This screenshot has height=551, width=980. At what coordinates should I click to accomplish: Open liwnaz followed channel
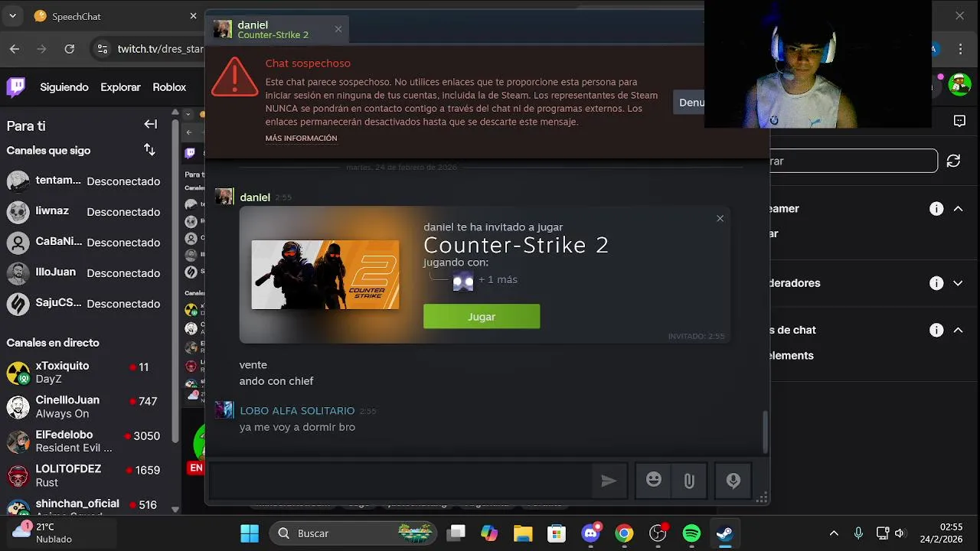(x=84, y=211)
